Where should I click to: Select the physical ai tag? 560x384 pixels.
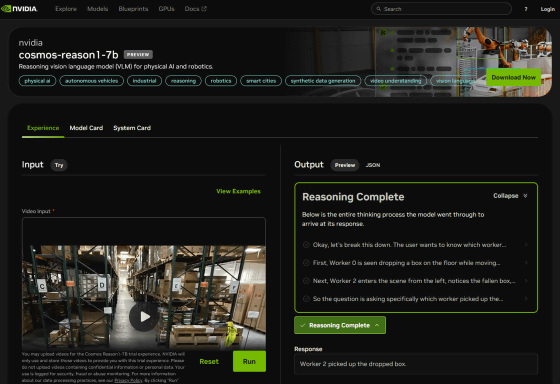tap(37, 81)
